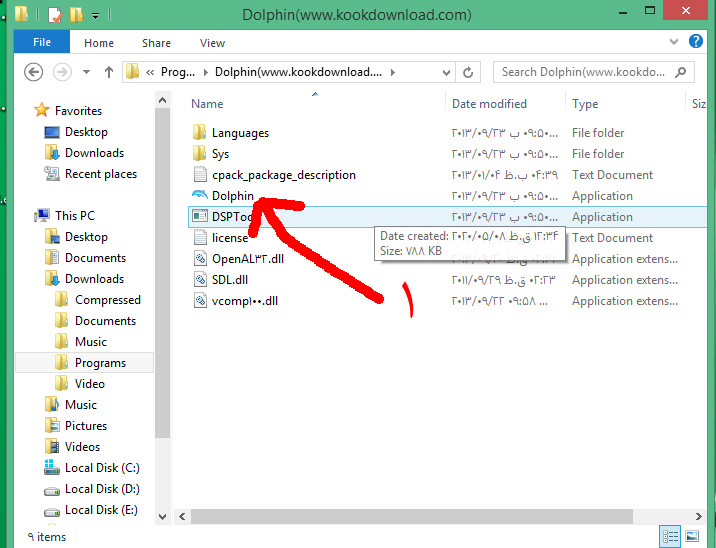
Task: Customize Quick Access Toolbar dropdown
Action: (95, 16)
